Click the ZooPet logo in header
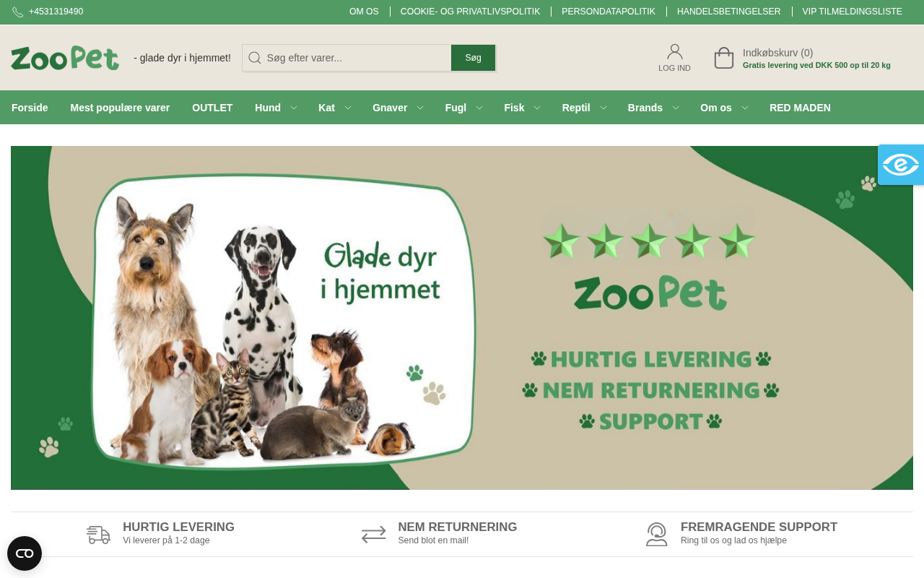 [x=65, y=58]
